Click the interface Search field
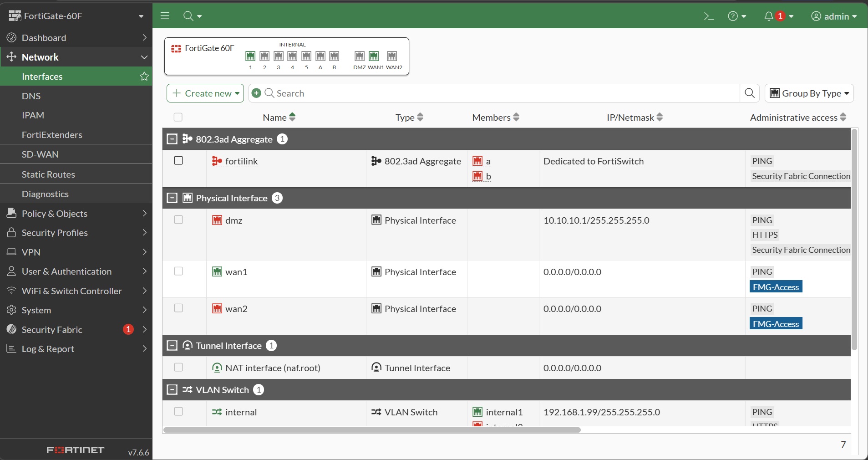This screenshot has width=868, height=460. (494, 93)
